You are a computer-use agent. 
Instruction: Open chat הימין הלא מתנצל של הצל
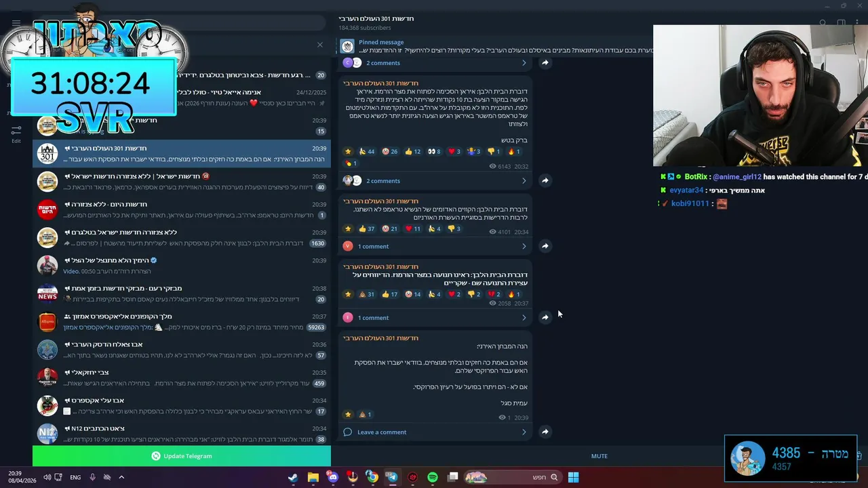[182, 265]
